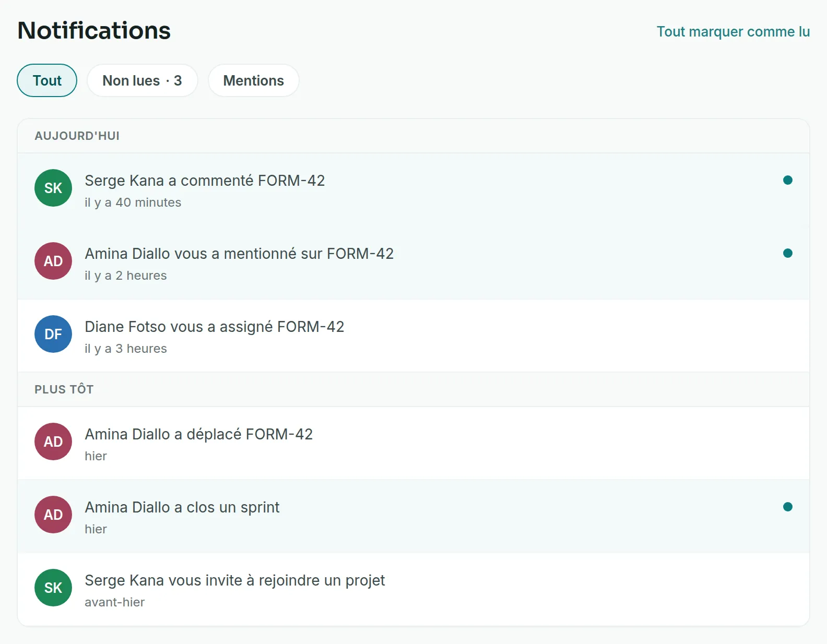Open 'Serge Kana vous invite à rejoindre un projet'
This screenshot has width=827, height=644.
(x=413, y=590)
